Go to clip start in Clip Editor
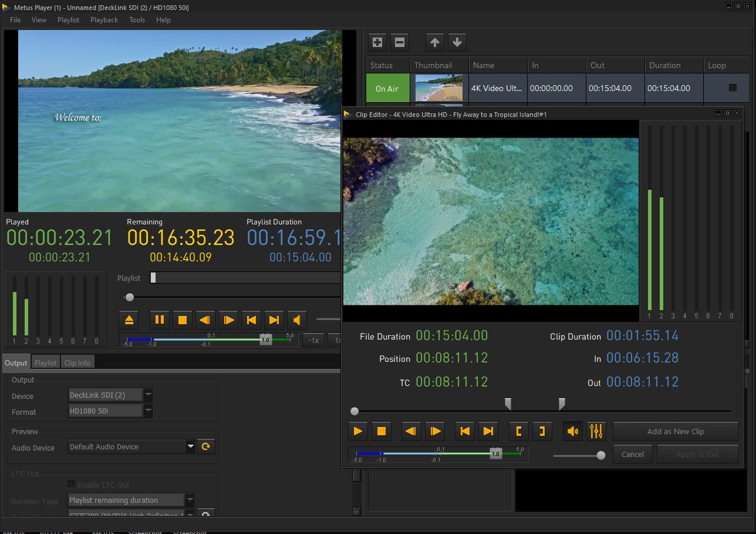 pyautogui.click(x=465, y=431)
